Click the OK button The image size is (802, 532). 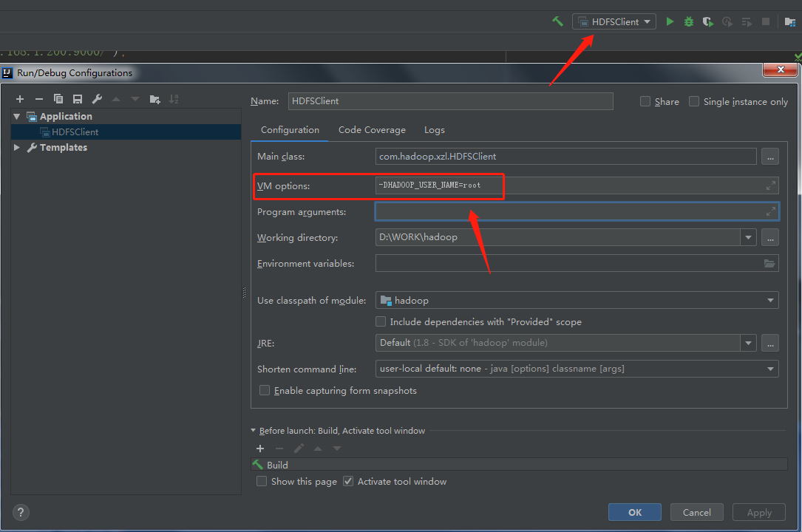[635, 512]
